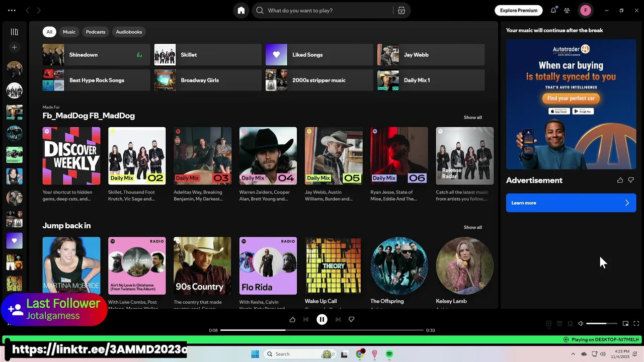Pause playback
Viewport: 644px width, 362px height.
pyautogui.click(x=322, y=319)
